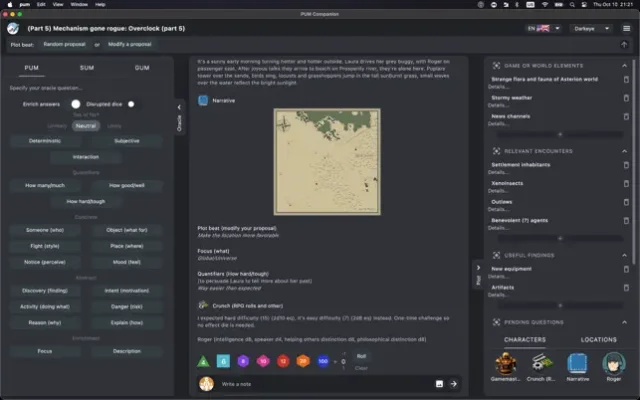
Task: Set odds to Neutral
Action: point(86,126)
